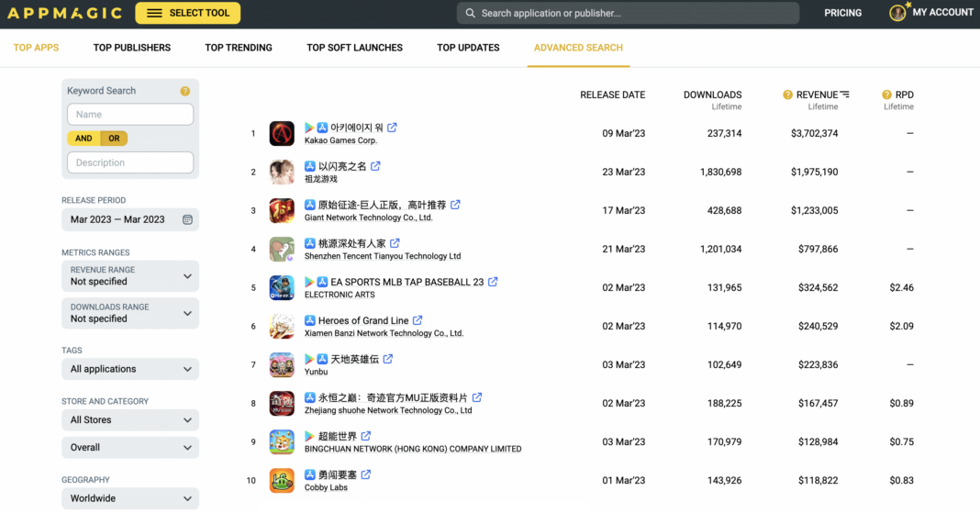
Task: Click the Keyword Search help question icon
Action: click(x=185, y=91)
